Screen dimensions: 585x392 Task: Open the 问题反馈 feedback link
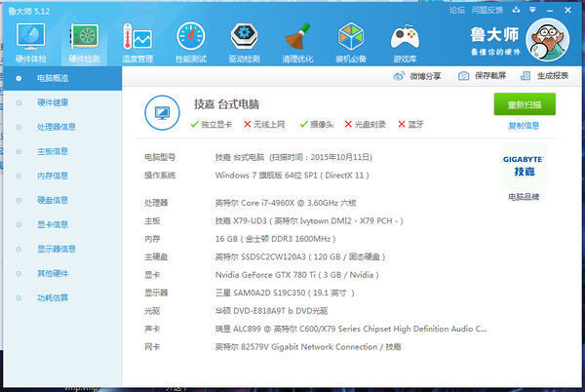[487, 10]
